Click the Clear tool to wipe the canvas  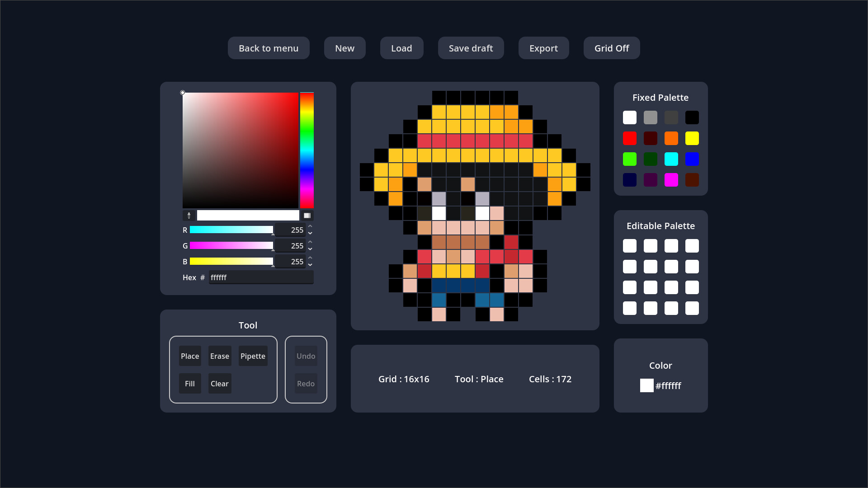(x=219, y=383)
